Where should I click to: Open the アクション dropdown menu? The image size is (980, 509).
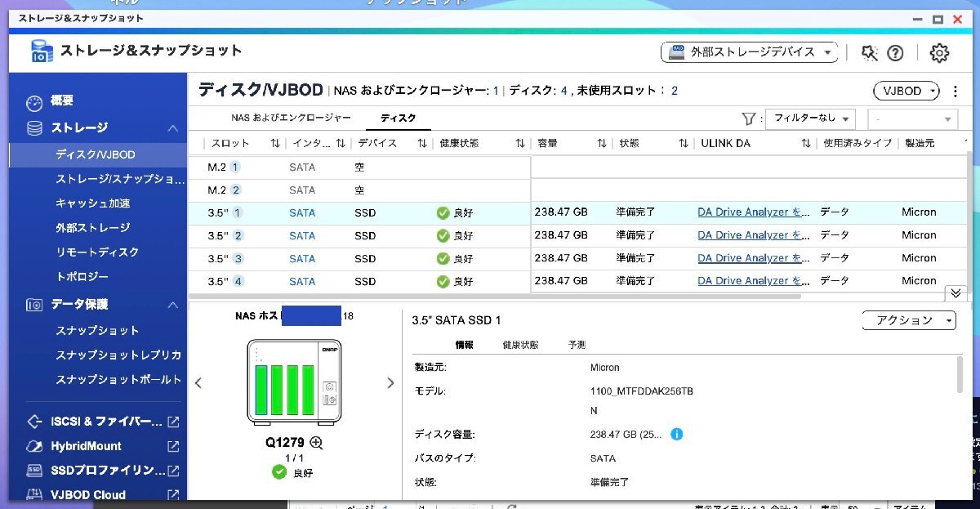coord(908,320)
